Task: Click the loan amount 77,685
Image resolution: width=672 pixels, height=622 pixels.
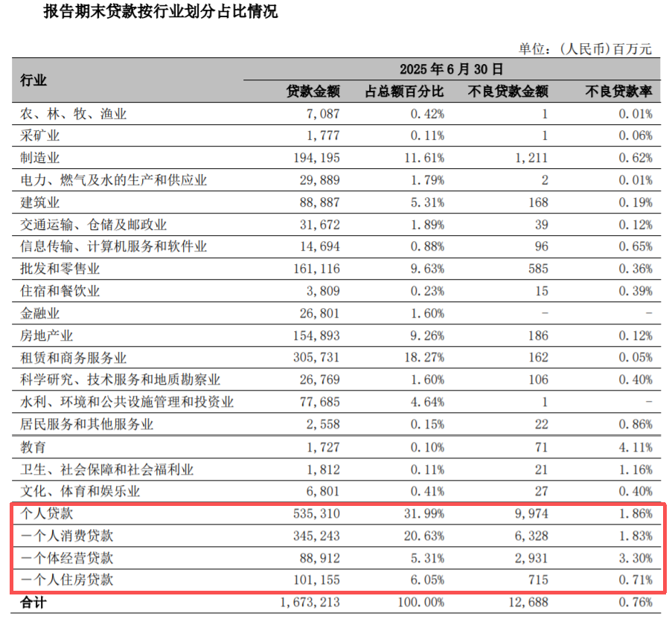Action: 320,403
